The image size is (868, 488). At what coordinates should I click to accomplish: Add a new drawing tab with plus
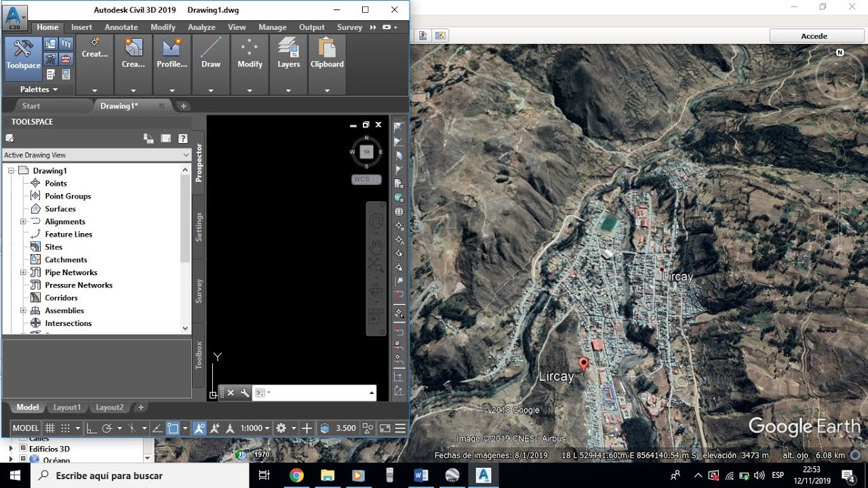pos(183,106)
